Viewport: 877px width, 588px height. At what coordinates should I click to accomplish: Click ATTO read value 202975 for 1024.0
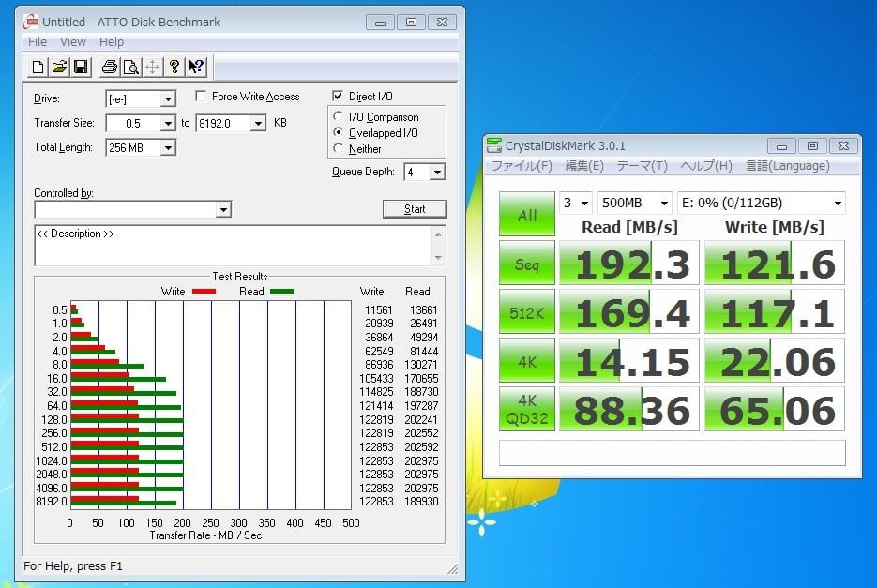[421, 461]
